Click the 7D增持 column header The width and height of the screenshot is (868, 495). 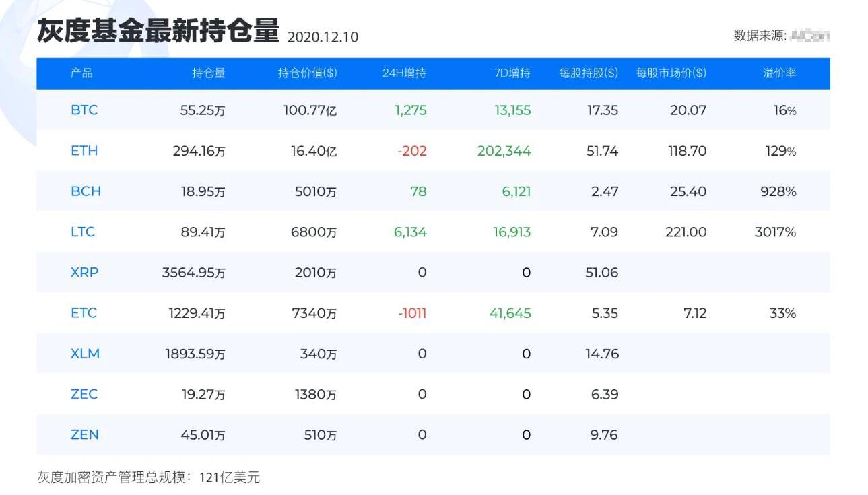(512, 73)
